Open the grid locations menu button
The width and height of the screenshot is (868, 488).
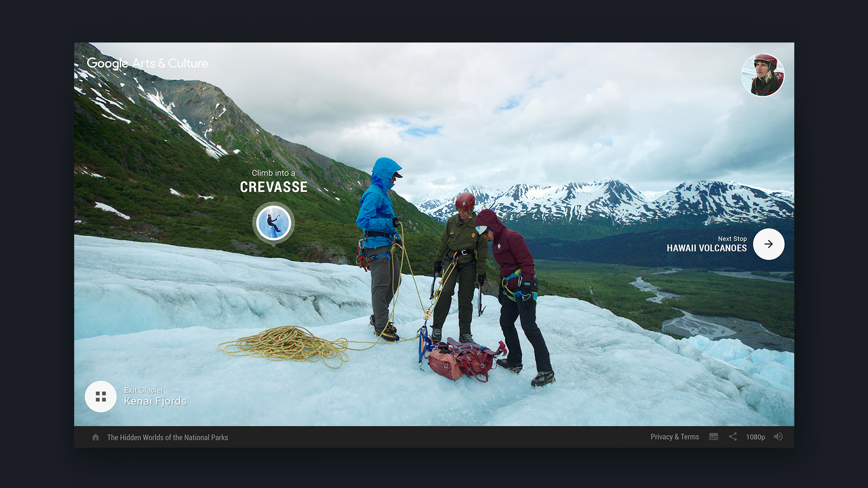pyautogui.click(x=101, y=397)
